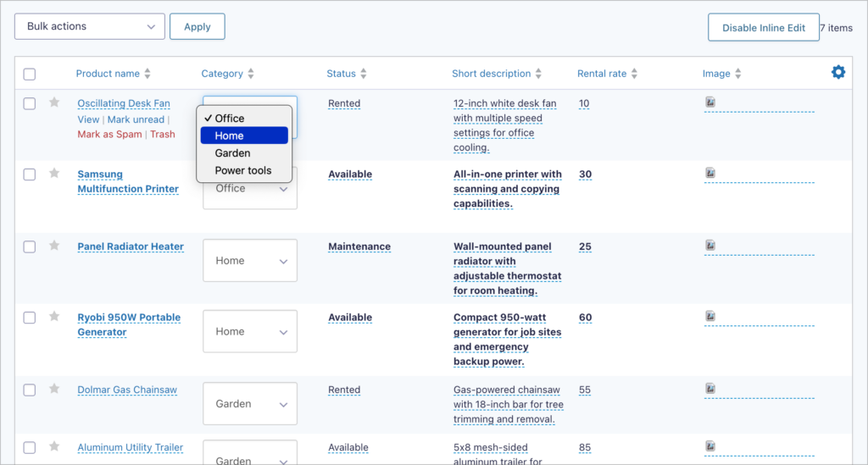Click View under Oscillating Desk Fan

tap(88, 119)
